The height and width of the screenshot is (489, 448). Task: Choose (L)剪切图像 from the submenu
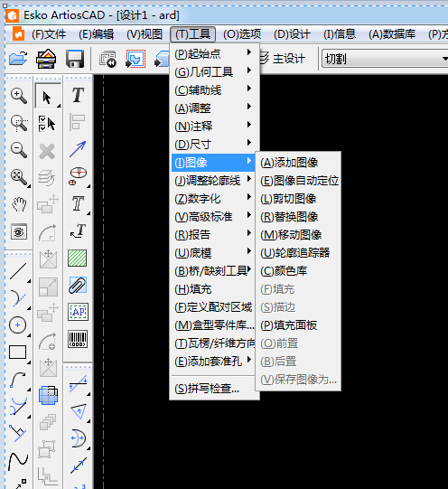298,199
